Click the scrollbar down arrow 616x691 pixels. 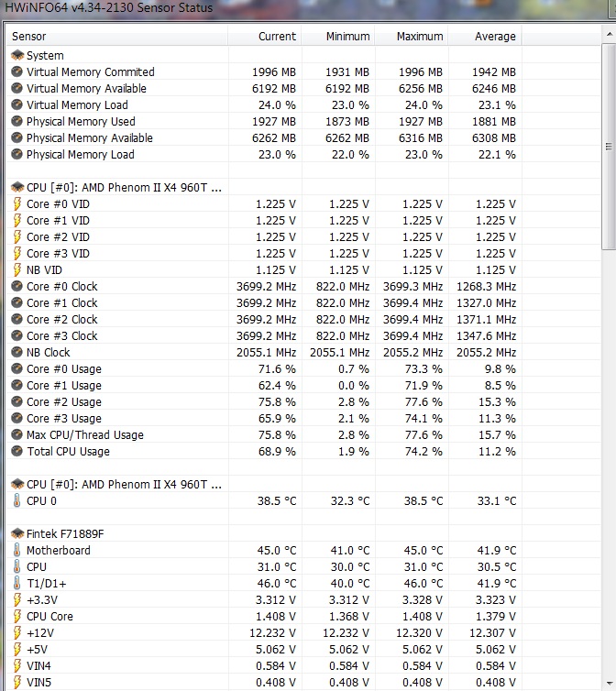609,682
